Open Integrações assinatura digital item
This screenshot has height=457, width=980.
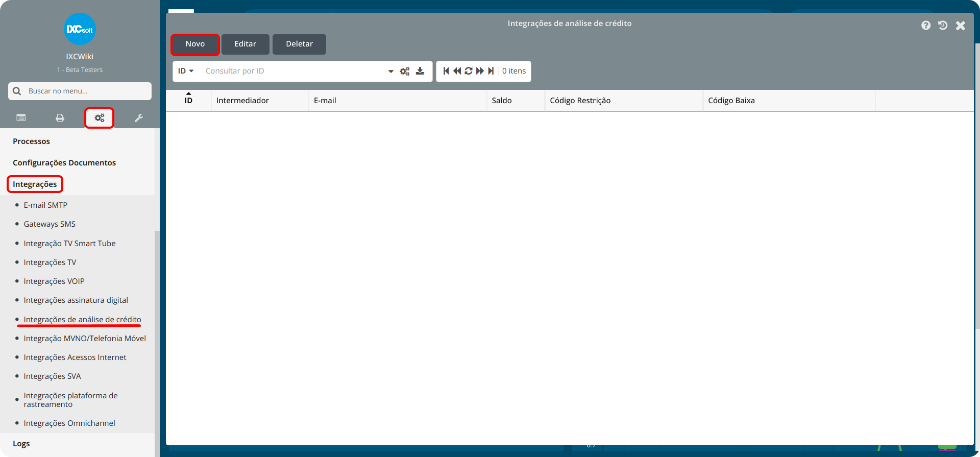point(76,300)
